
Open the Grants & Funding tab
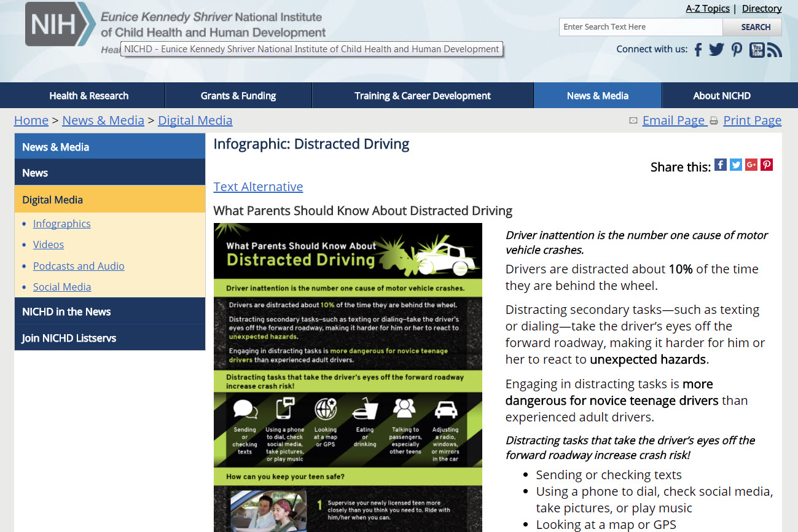238,95
